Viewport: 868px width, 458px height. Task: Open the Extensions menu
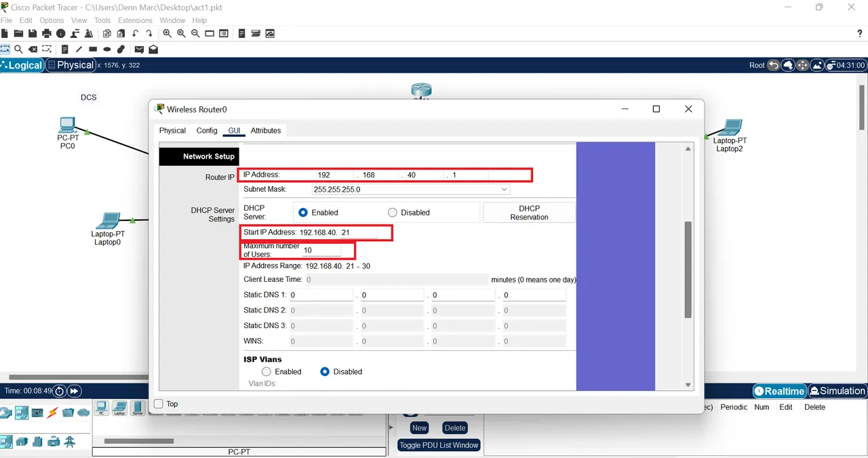point(135,20)
